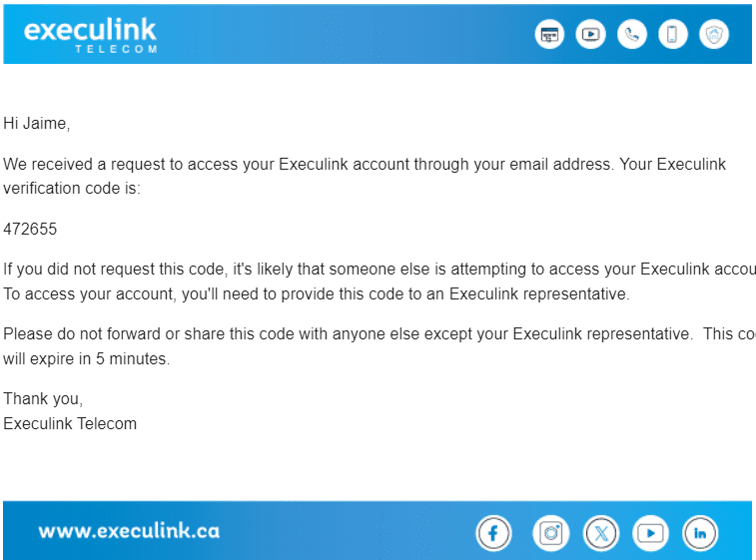Click the 'Hi Jaime,' greeting line
Viewport: 756px width, 560px height.
[37, 124]
